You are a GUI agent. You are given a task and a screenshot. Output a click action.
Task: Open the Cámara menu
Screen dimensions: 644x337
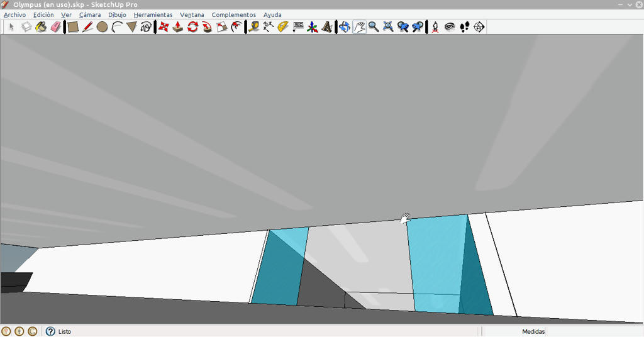[x=90, y=15]
